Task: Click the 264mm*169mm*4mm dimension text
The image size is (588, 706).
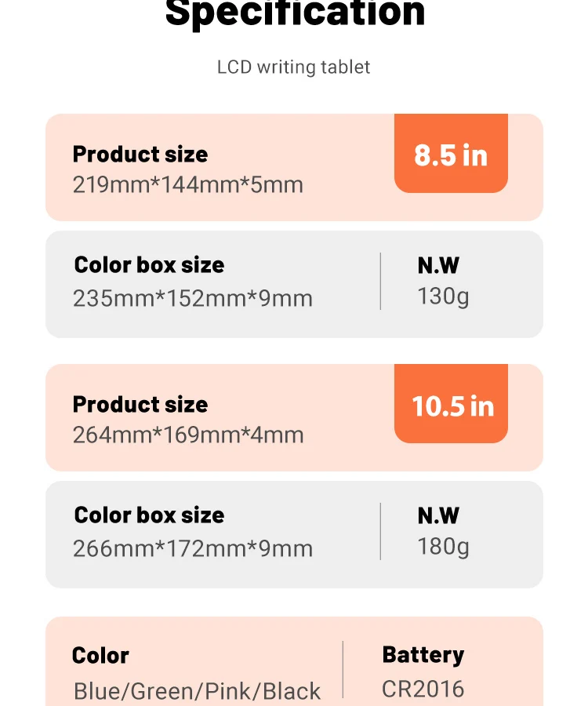Action: (188, 435)
